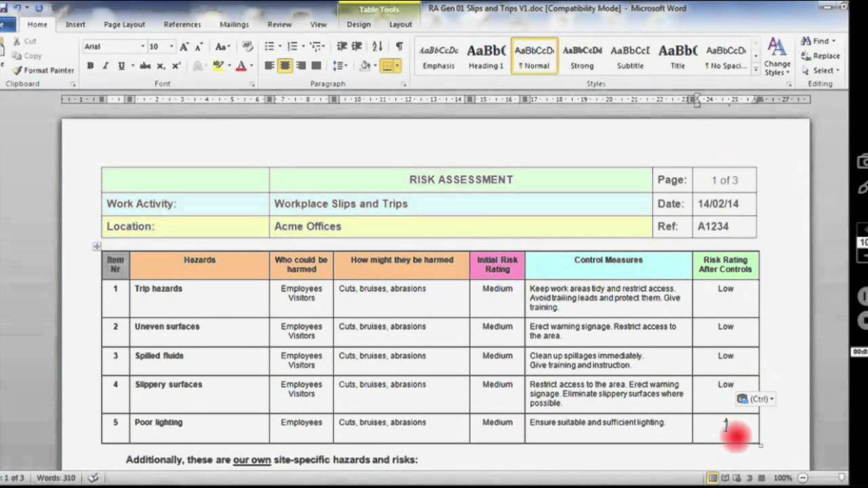Screen dimensions: 868x488
Task: Click the Grow Font icon
Action: (184, 47)
